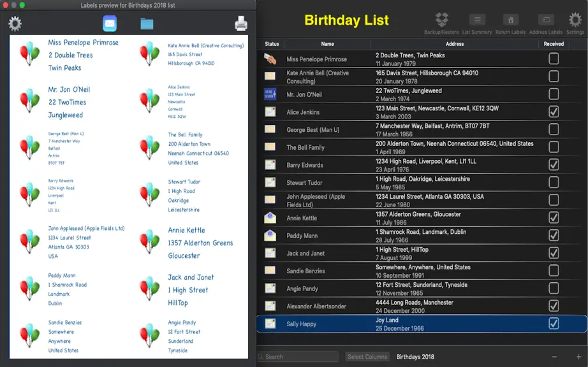The height and width of the screenshot is (367, 588).
Task: Uncheck Received for Paddy Mann
Action: [554, 235]
